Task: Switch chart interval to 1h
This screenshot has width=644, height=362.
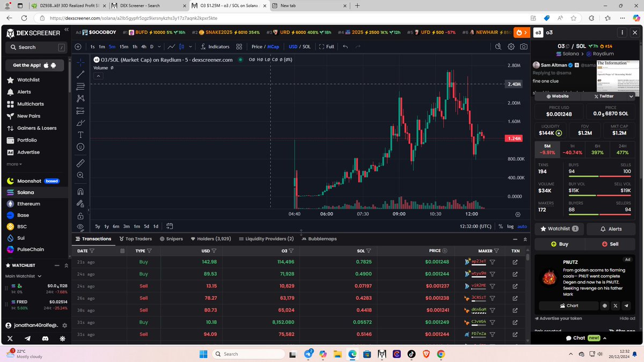Action: (x=135, y=47)
